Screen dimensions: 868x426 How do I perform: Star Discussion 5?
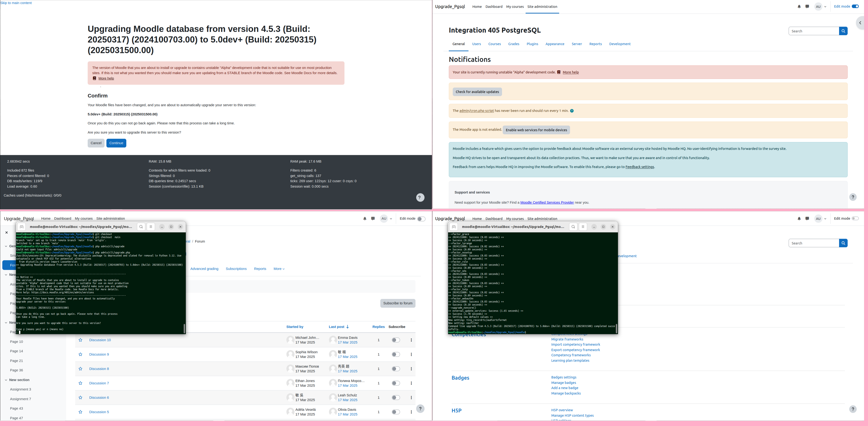(80, 412)
